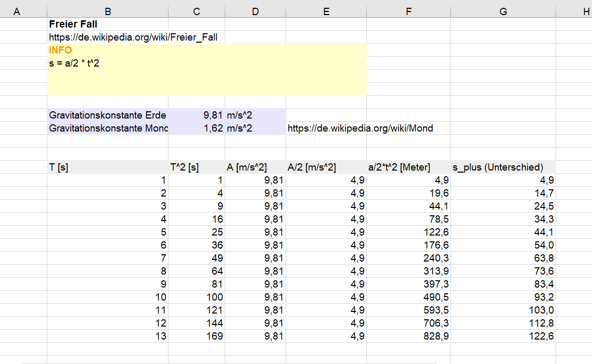
Task: Select the 'a/2*t^2 [Meter]' header
Action: (x=408, y=167)
